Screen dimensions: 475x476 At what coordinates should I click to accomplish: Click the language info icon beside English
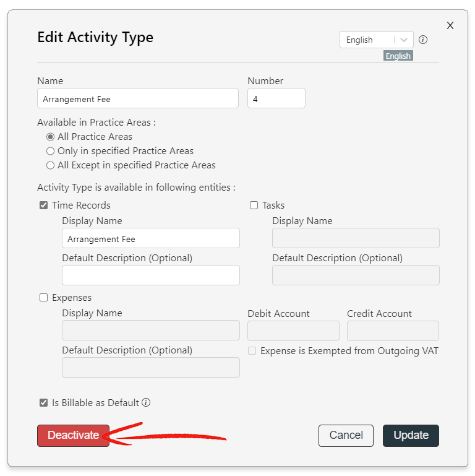click(x=423, y=40)
